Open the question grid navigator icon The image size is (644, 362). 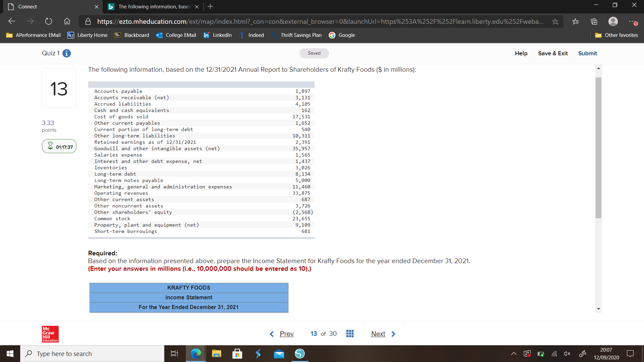click(x=350, y=334)
